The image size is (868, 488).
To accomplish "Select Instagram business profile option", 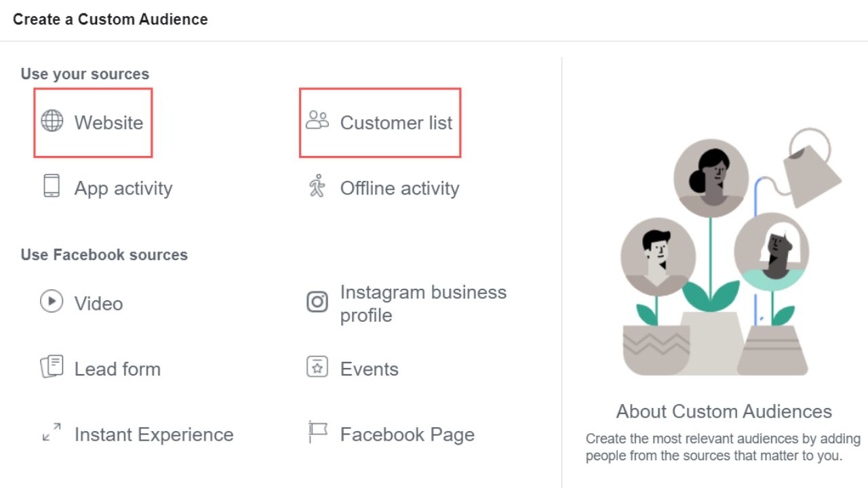I will (422, 304).
